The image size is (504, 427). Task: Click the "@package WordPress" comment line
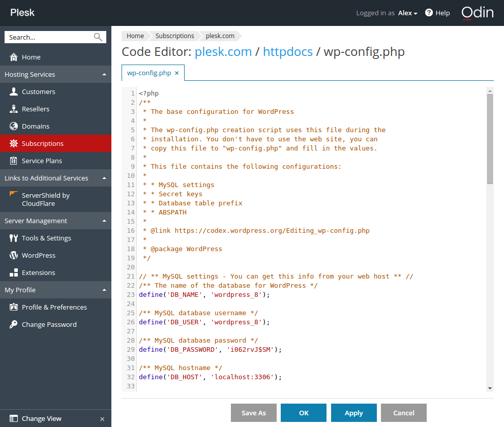pos(182,249)
